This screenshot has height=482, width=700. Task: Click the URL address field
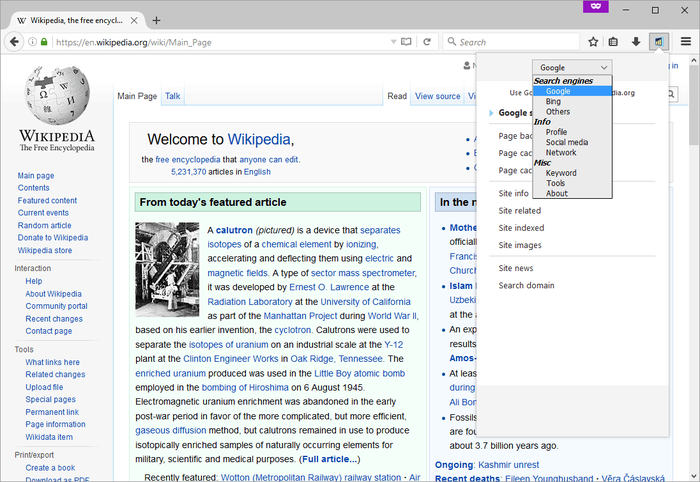[x=221, y=42]
